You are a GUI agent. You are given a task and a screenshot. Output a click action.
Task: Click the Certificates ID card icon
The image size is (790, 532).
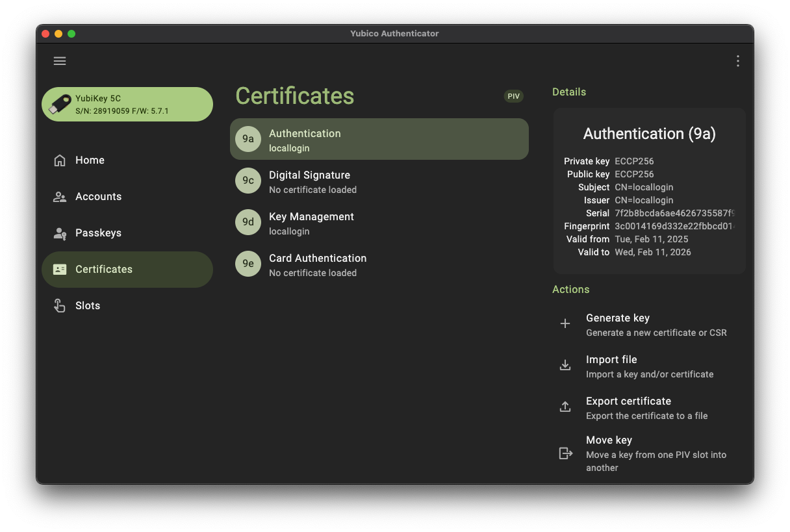coord(60,270)
